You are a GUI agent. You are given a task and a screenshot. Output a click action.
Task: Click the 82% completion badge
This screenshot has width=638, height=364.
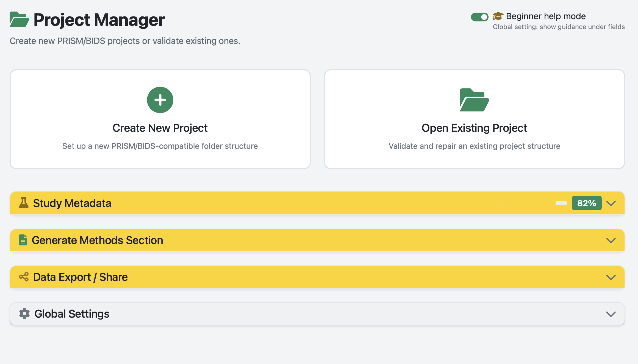(x=587, y=203)
